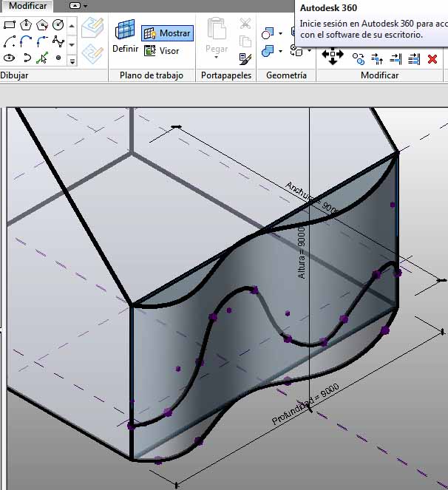Click the Definir work plane button
The image size is (448, 490).
[x=125, y=37]
